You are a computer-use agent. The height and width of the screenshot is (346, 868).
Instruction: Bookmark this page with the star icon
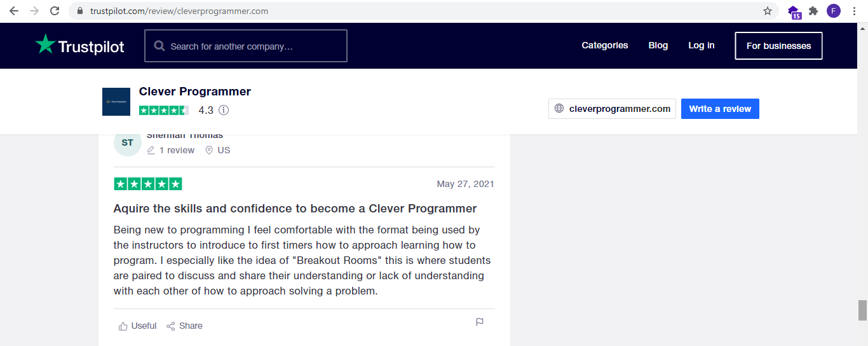click(x=768, y=11)
